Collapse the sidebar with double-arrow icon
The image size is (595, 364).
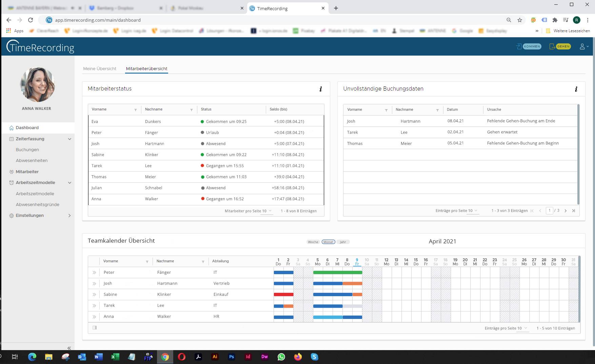(x=69, y=348)
